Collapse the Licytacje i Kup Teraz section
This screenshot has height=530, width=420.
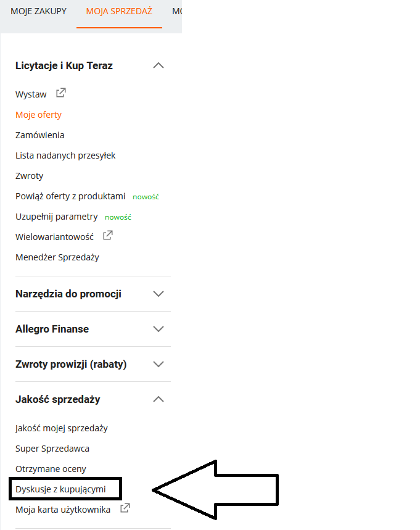[159, 65]
